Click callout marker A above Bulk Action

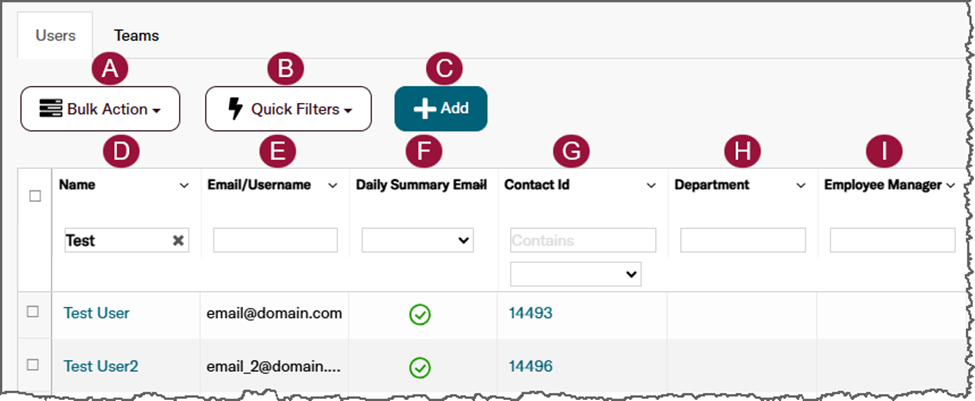click(x=110, y=69)
